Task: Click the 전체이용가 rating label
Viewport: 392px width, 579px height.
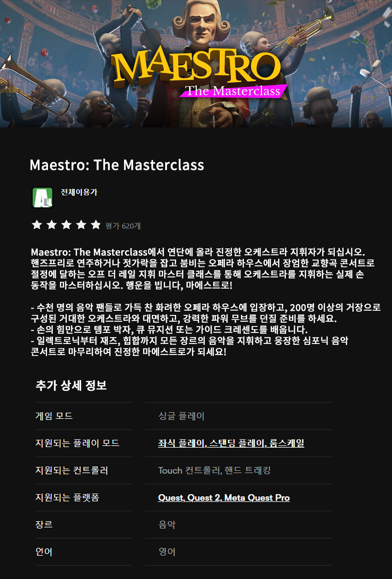Action: 79,192
